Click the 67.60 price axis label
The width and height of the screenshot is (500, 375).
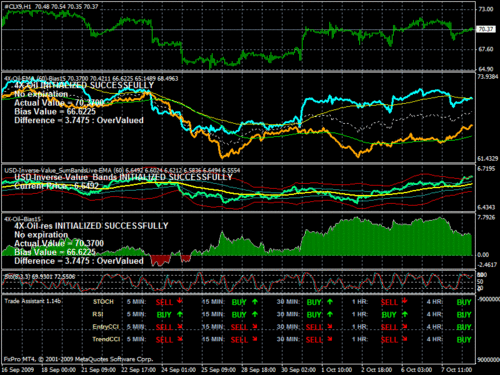[486, 49]
